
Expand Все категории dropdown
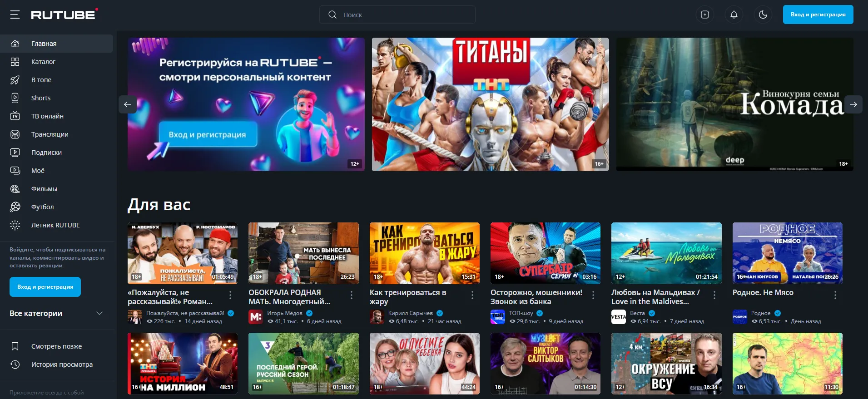click(x=56, y=313)
